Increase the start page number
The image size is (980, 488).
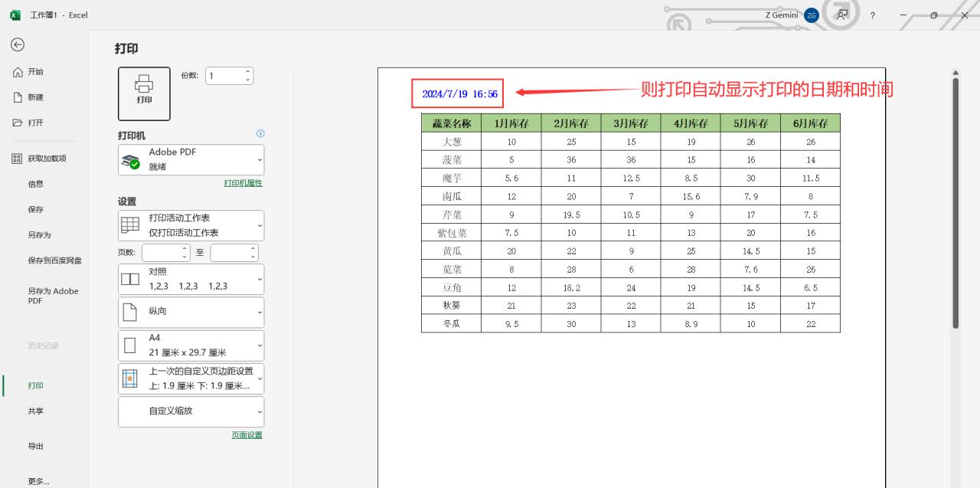pyautogui.click(x=185, y=248)
